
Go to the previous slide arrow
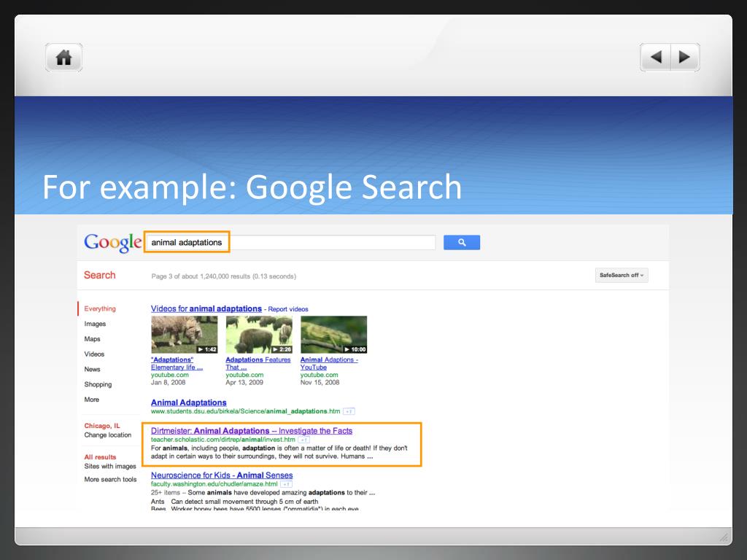[656, 57]
